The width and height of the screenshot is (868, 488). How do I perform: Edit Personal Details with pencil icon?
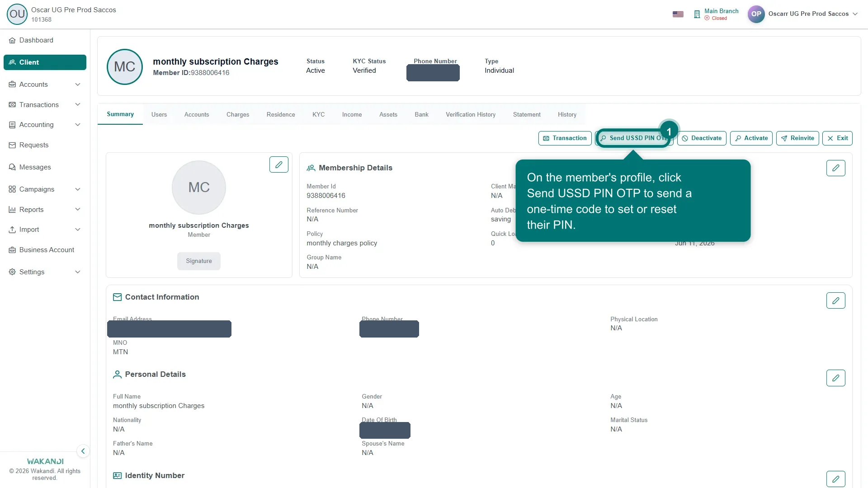pos(836,378)
